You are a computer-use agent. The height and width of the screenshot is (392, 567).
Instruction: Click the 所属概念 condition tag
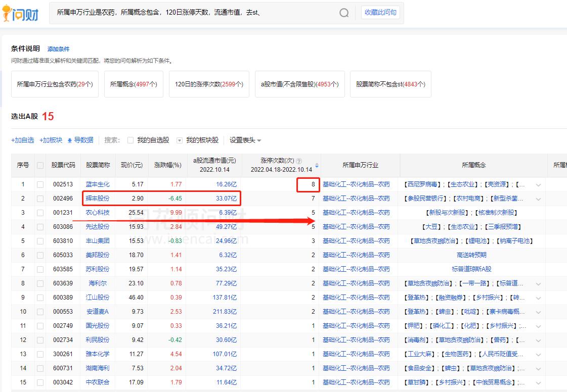click(x=134, y=84)
